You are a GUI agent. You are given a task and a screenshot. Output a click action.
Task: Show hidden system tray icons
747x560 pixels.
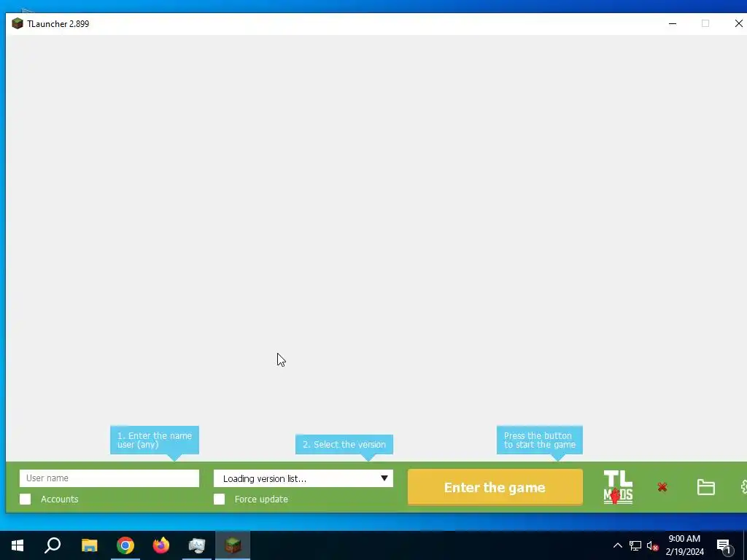click(x=617, y=545)
